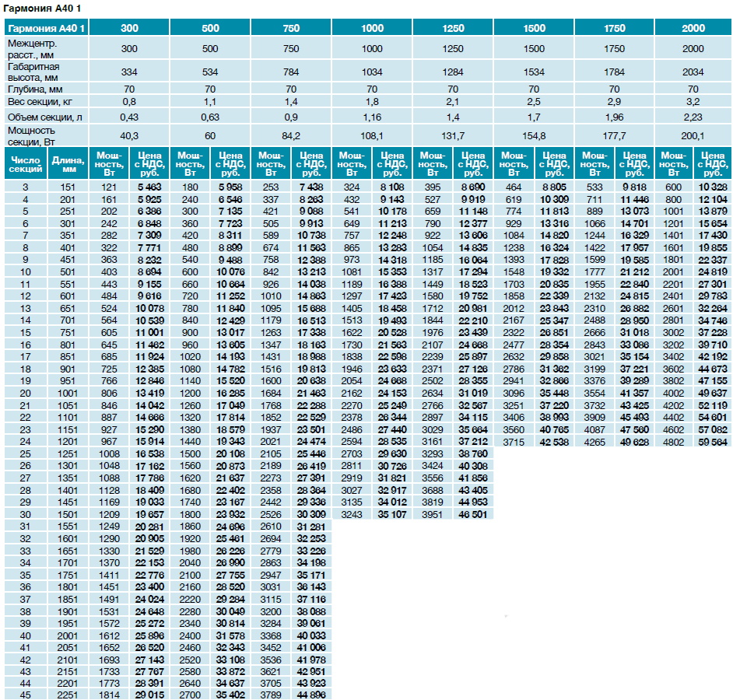This screenshot has width=733, height=700.
Task: Click overall height value "334"
Action: [x=129, y=72]
